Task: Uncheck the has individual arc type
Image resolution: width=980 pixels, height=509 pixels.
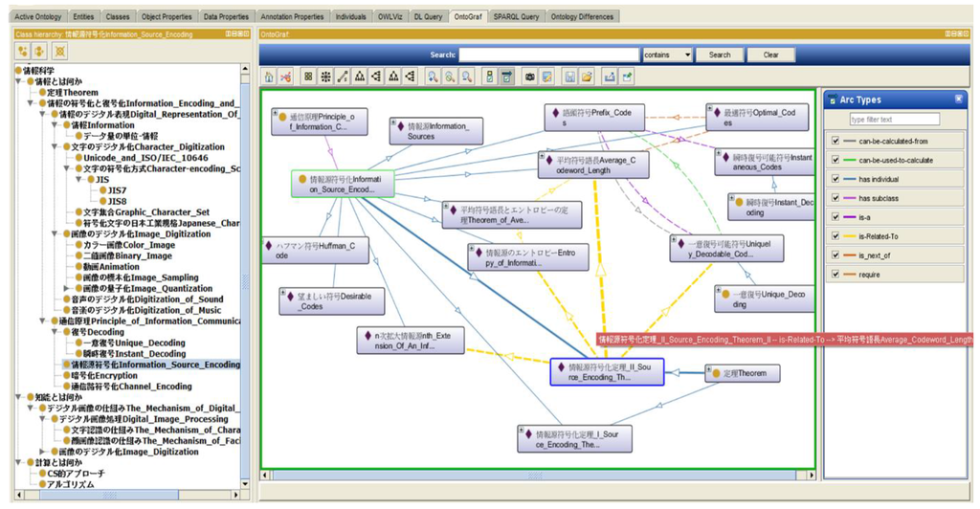Action: (x=836, y=179)
